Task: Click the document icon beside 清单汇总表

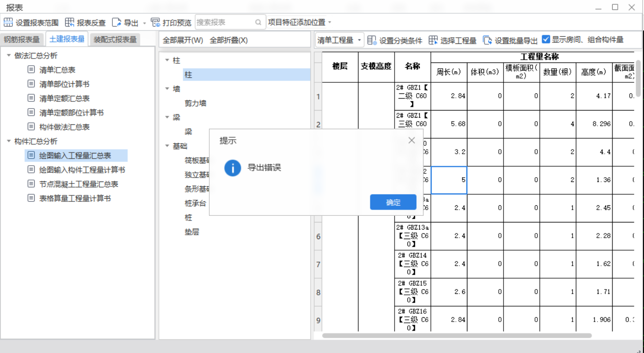Action: click(31, 70)
